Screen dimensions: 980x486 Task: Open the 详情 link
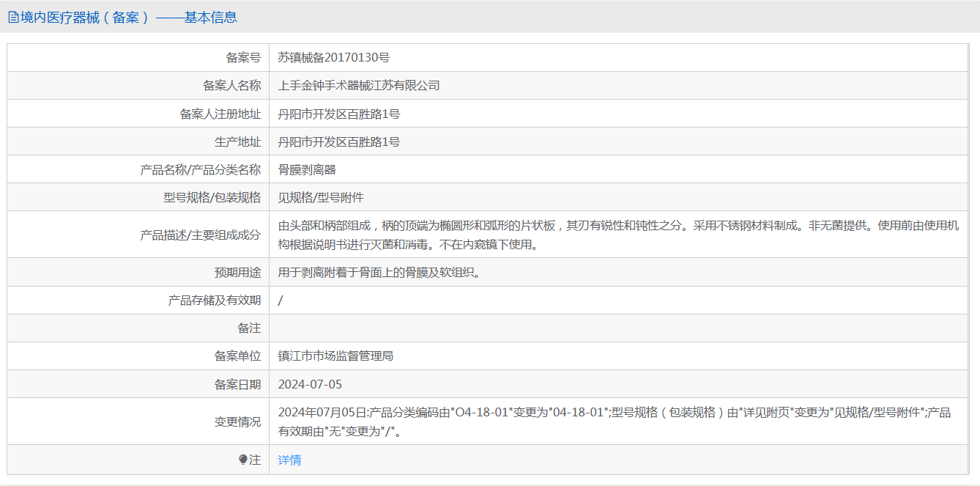pos(289,460)
